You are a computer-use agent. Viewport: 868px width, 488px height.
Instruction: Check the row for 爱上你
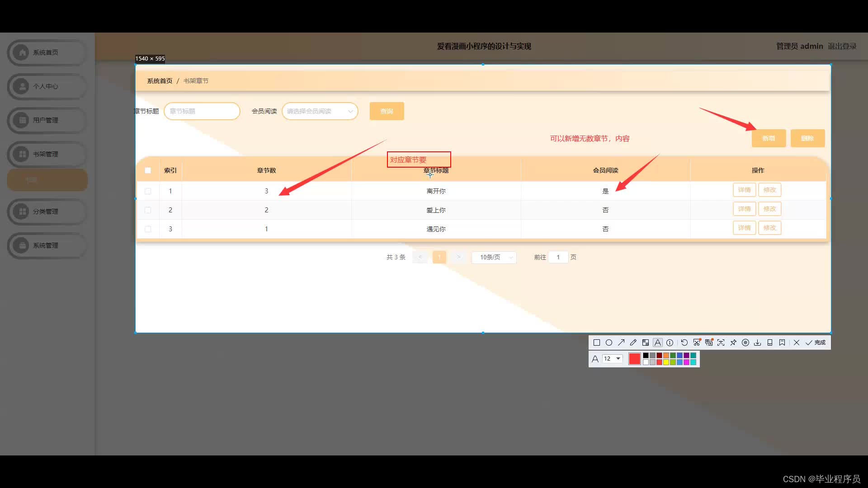148,210
